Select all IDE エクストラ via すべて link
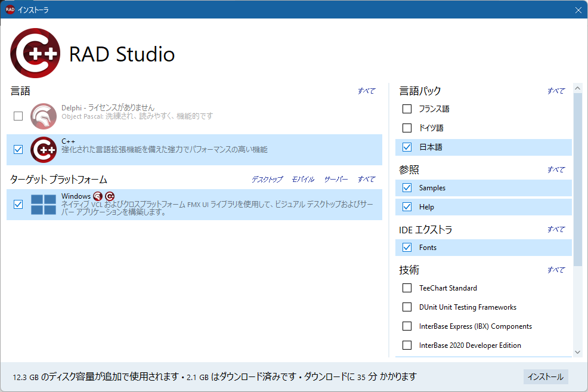 (x=556, y=229)
